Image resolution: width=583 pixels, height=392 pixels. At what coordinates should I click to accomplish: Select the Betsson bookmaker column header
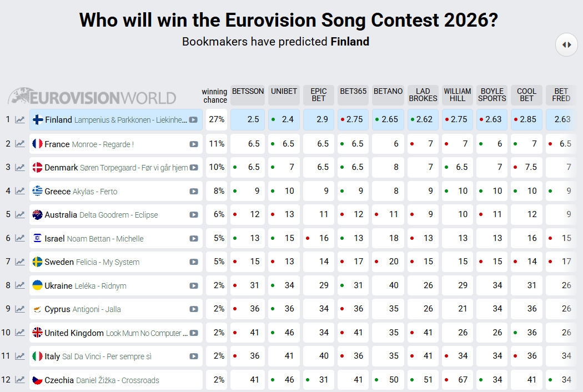248,92
